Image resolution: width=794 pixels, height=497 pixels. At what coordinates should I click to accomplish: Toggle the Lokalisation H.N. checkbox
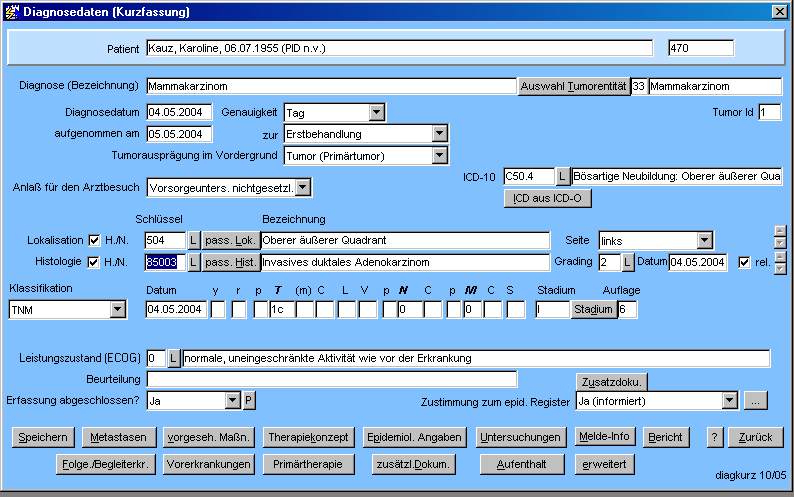pos(95,240)
